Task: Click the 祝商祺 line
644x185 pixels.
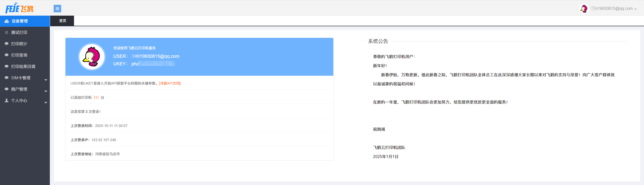Action: (379, 129)
